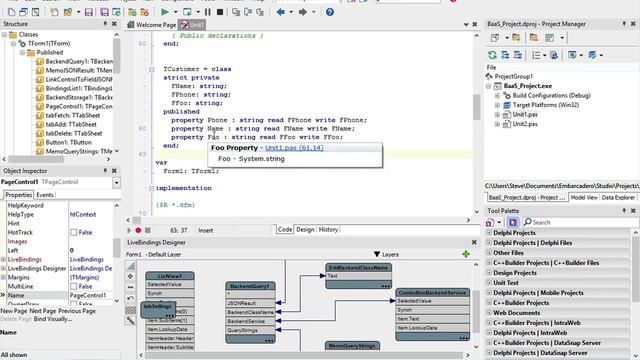Click Remove from Project folder icon
Image resolution: width=640 pixels, height=360 pixels.
click(x=144, y=12)
